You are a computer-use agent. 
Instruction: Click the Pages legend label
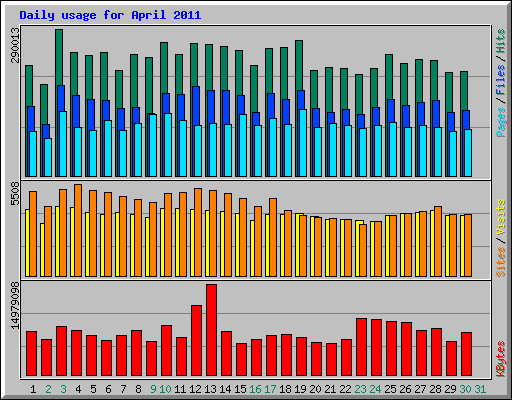(501, 122)
